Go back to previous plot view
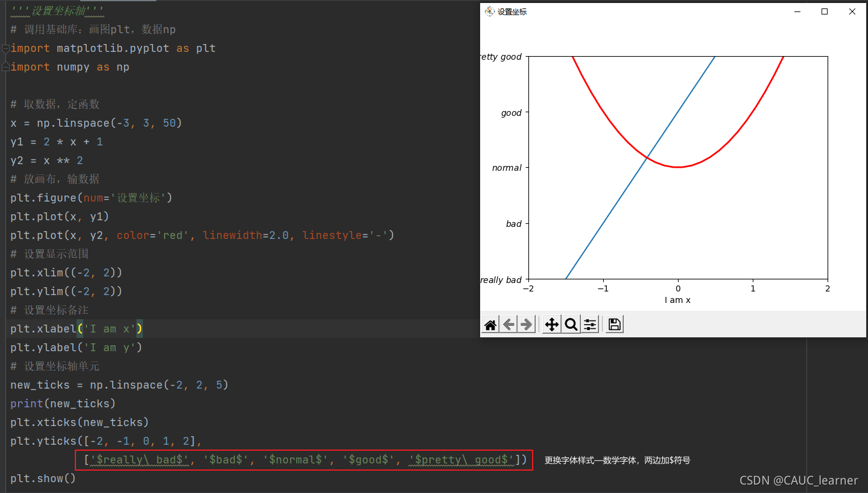The image size is (868, 493). pos(508,325)
